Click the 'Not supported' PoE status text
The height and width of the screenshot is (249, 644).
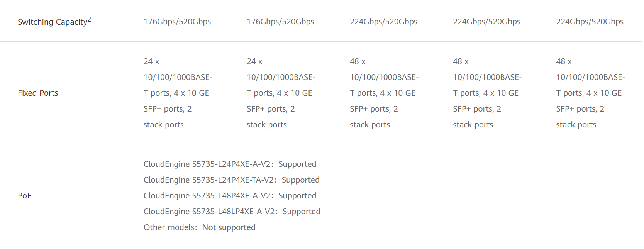coord(229,227)
